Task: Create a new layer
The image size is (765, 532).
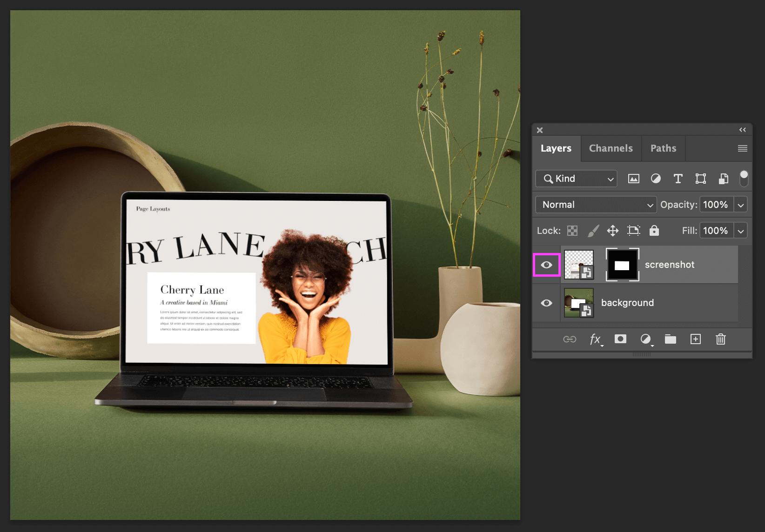Action: [696, 339]
